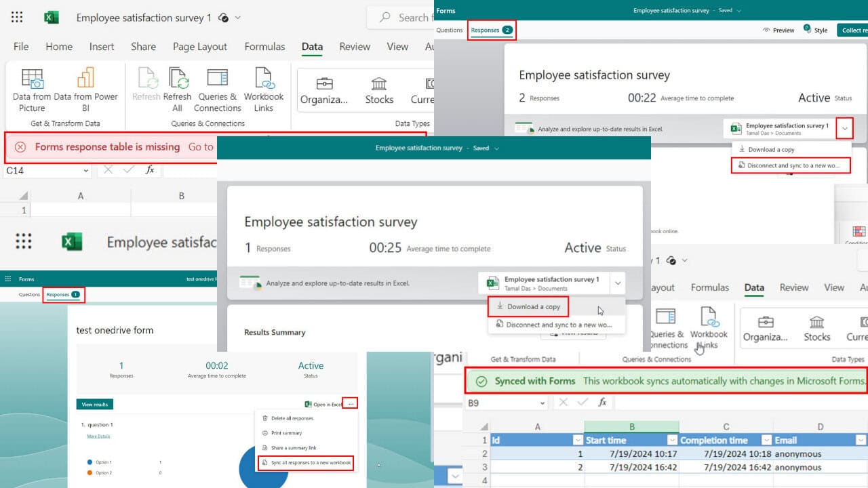
Task: Expand the title chevron in the error-banner Excel window
Action: point(238,18)
